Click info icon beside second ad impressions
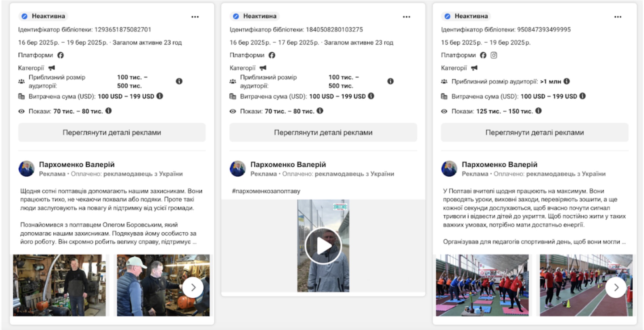 [x=320, y=111]
